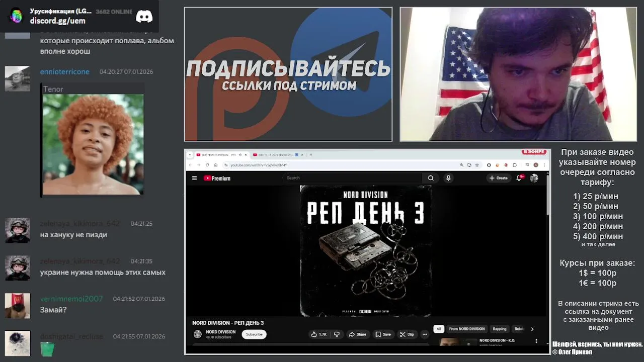Click the Clip button

tap(407, 334)
